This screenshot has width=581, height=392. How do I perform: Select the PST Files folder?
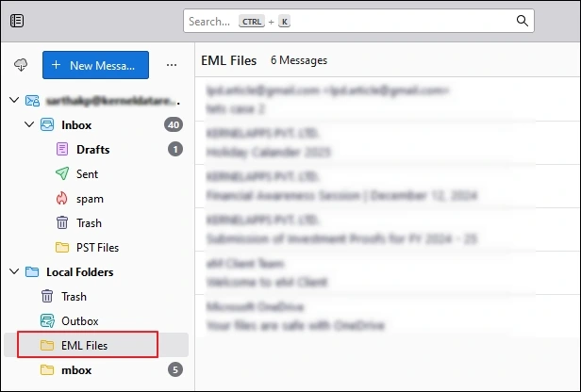(x=96, y=248)
